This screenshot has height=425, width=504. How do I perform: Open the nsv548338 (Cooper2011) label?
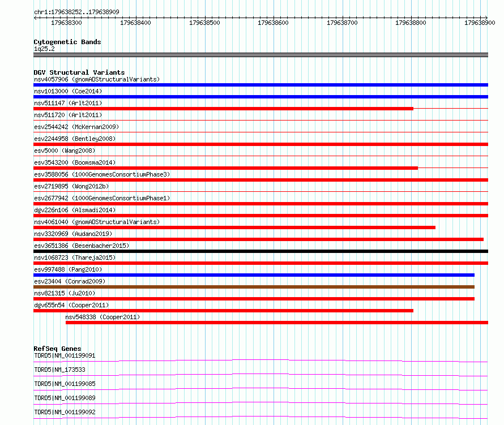point(102,317)
